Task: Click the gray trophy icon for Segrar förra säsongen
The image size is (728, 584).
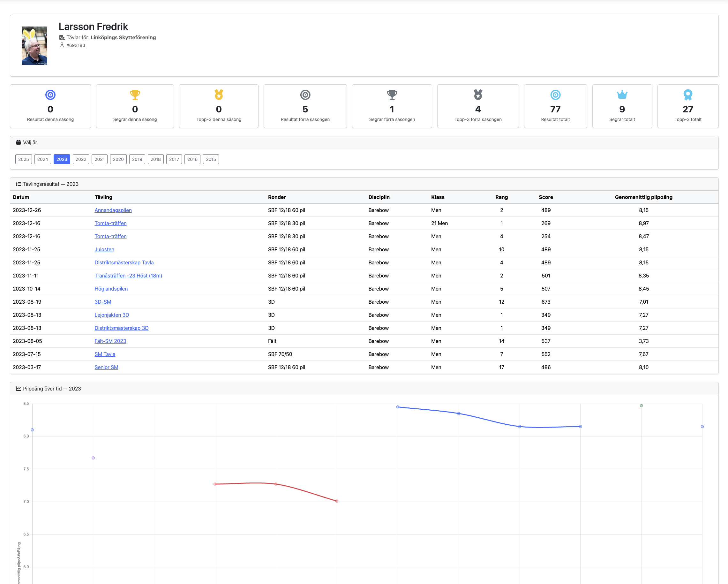Action: 392,95
